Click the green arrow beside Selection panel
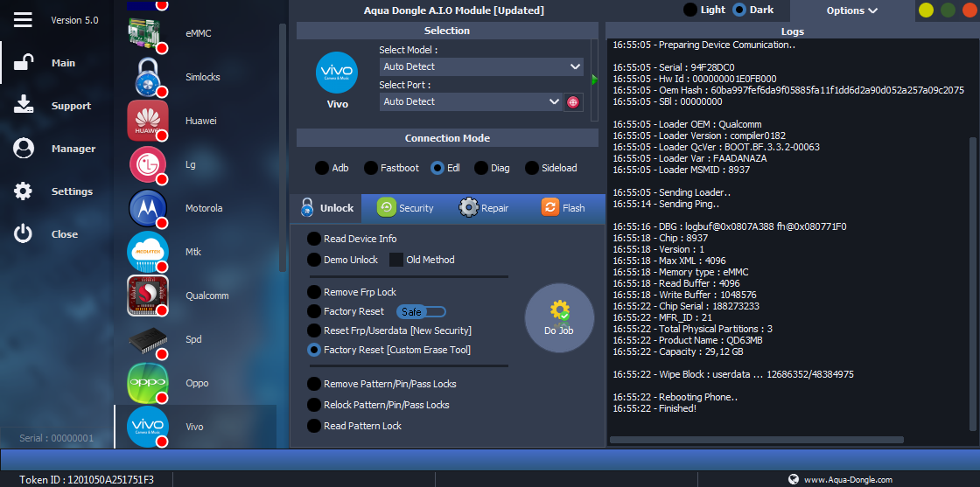980x487 pixels. click(x=594, y=80)
